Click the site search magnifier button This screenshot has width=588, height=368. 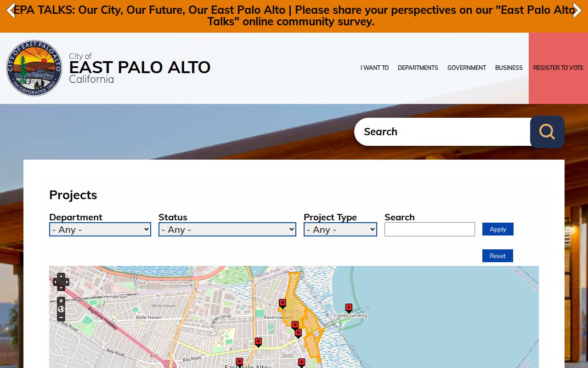point(547,132)
